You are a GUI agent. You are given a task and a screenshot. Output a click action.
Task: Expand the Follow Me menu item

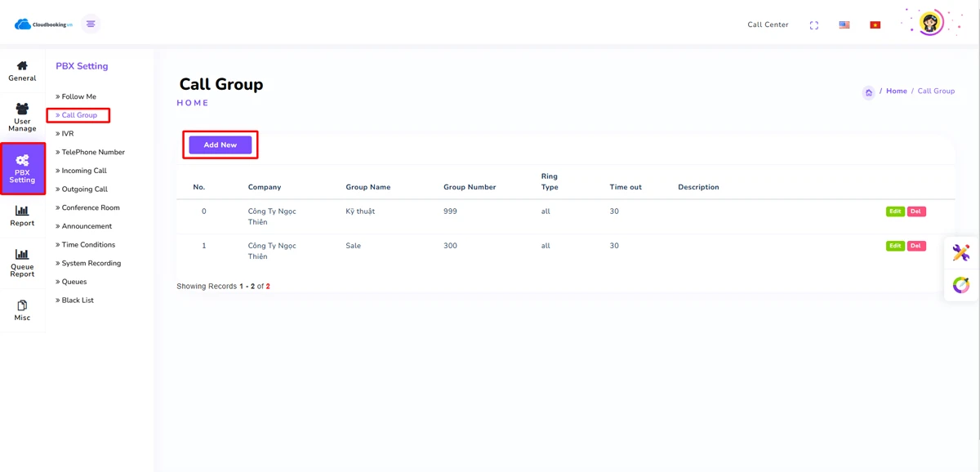click(x=78, y=96)
